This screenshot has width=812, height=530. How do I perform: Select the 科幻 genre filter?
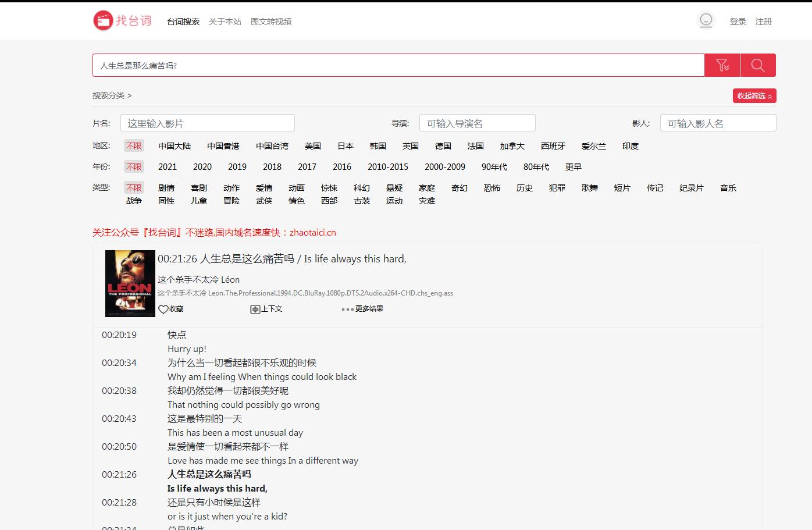click(x=361, y=188)
